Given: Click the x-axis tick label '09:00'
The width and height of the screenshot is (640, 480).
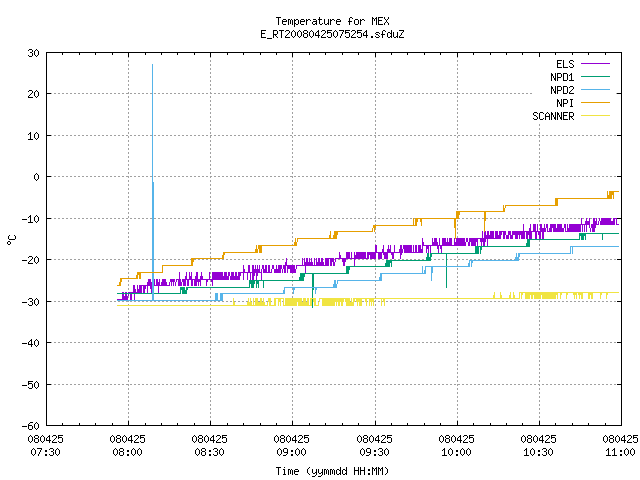Looking at the screenshot, I should (x=291, y=452).
